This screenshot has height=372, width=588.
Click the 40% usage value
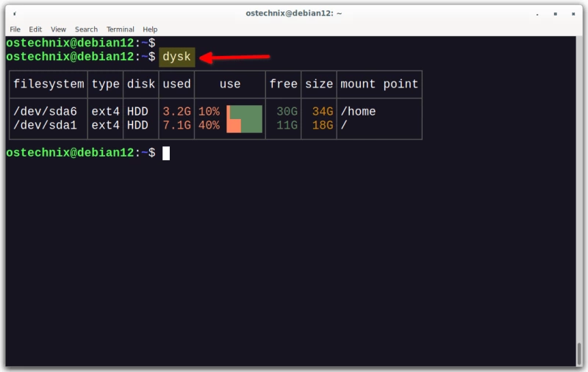(x=209, y=125)
